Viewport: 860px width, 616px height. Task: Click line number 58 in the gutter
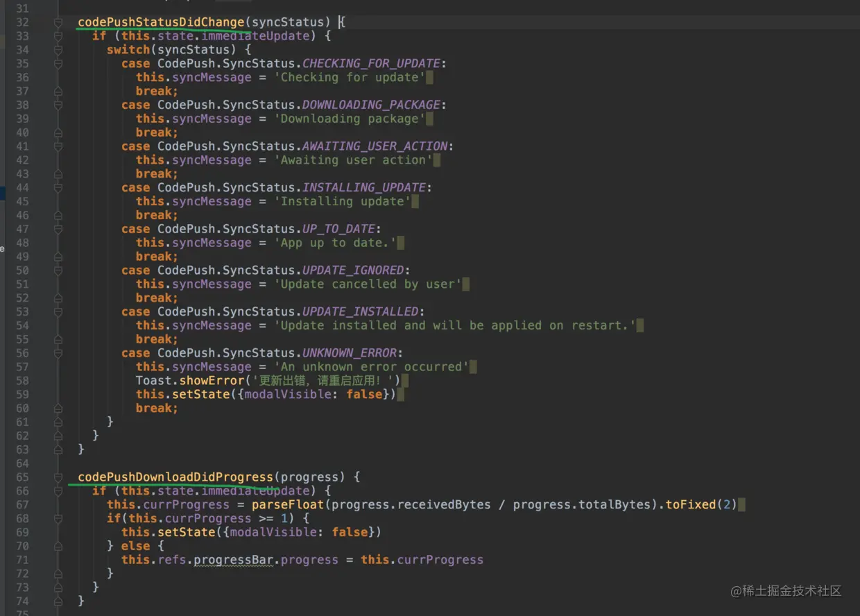click(22, 381)
